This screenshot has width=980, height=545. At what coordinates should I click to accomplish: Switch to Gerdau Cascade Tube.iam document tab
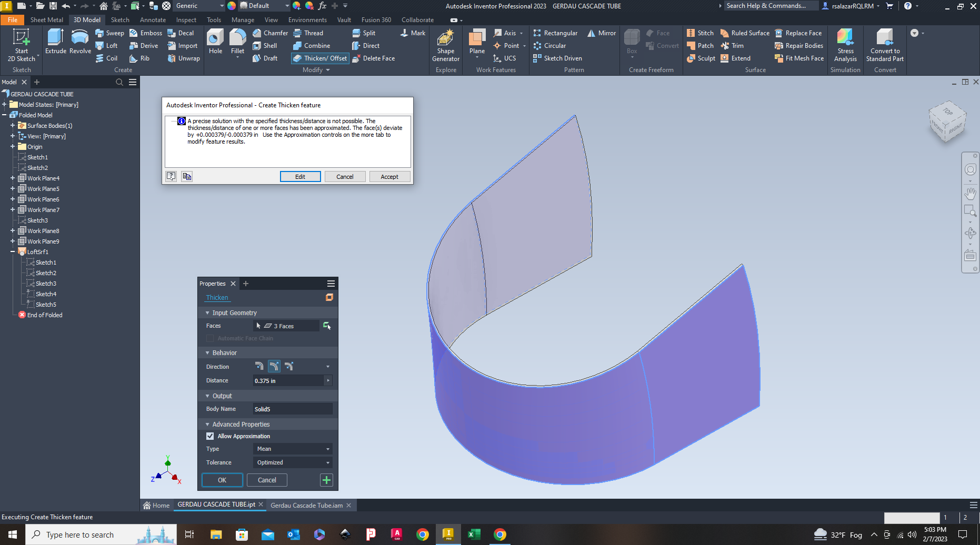(x=306, y=505)
